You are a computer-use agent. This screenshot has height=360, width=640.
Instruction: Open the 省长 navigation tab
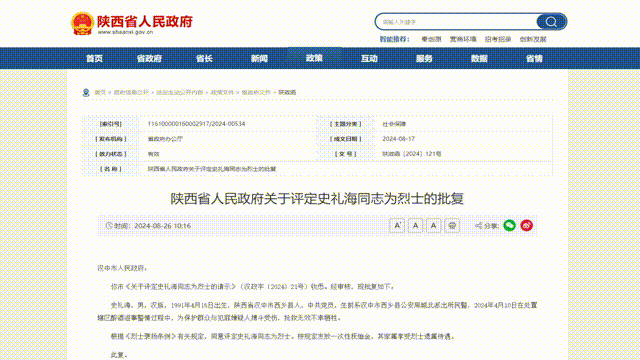click(x=204, y=58)
